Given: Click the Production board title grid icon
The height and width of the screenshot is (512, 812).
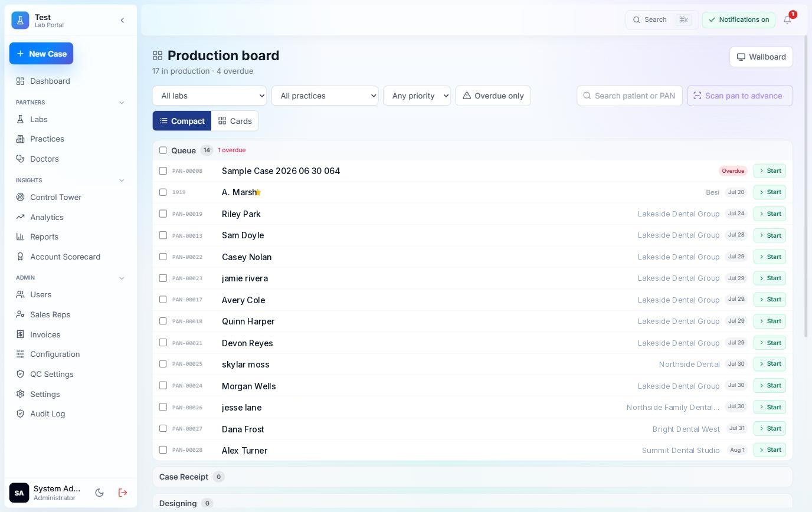Looking at the screenshot, I should 158,55.
